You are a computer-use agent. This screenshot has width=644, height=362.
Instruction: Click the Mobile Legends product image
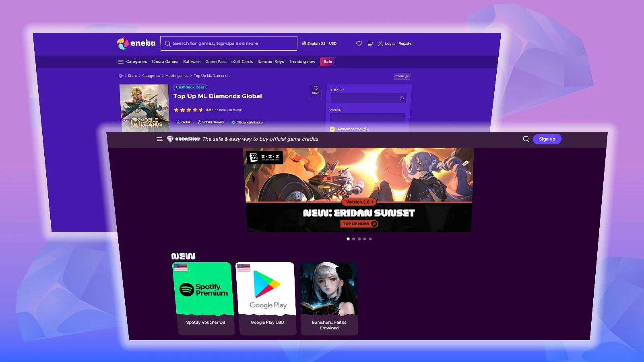(144, 108)
